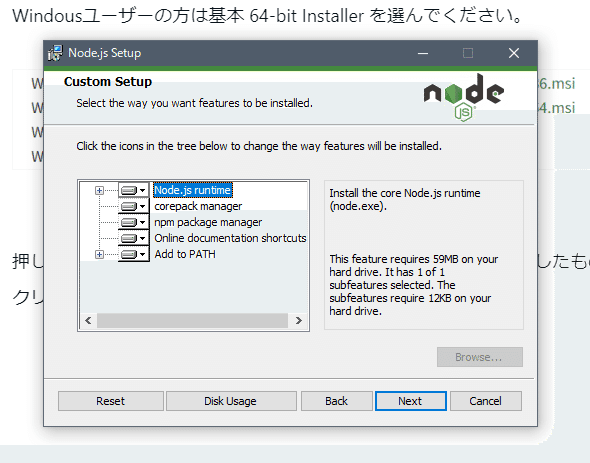This screenshot has width=590, height=463.
Task: Open Disk Usage details
Action: coord(231,401)
